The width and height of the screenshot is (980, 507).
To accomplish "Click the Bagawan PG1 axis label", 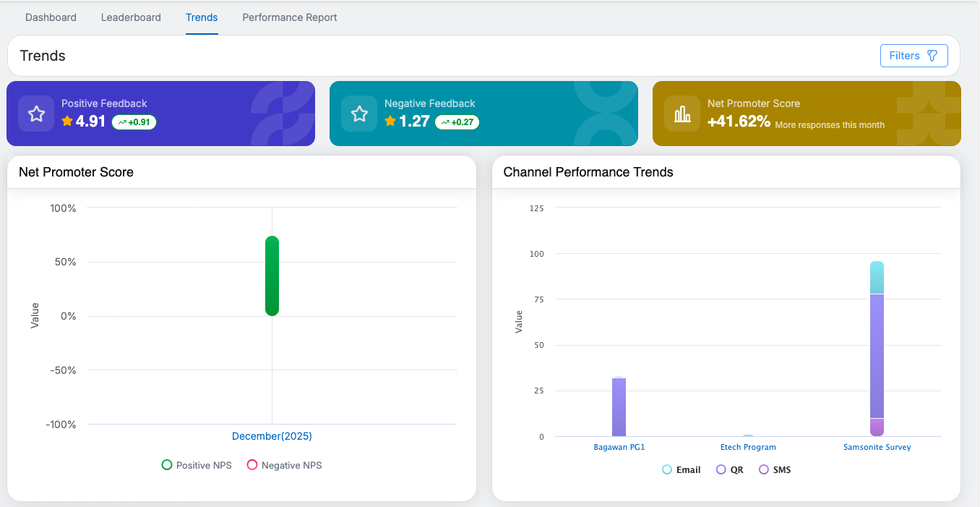I will pyautogui.click(x=619, y=447).
